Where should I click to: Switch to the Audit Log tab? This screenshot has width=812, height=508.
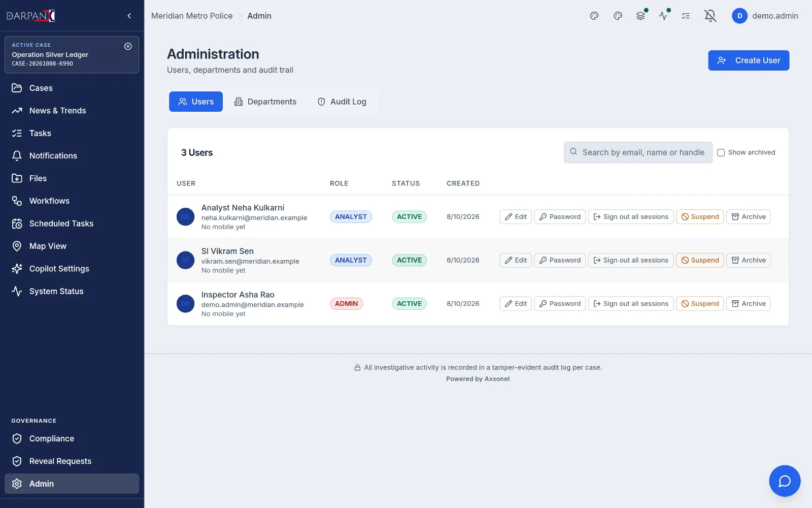click(x=342, y=102)
